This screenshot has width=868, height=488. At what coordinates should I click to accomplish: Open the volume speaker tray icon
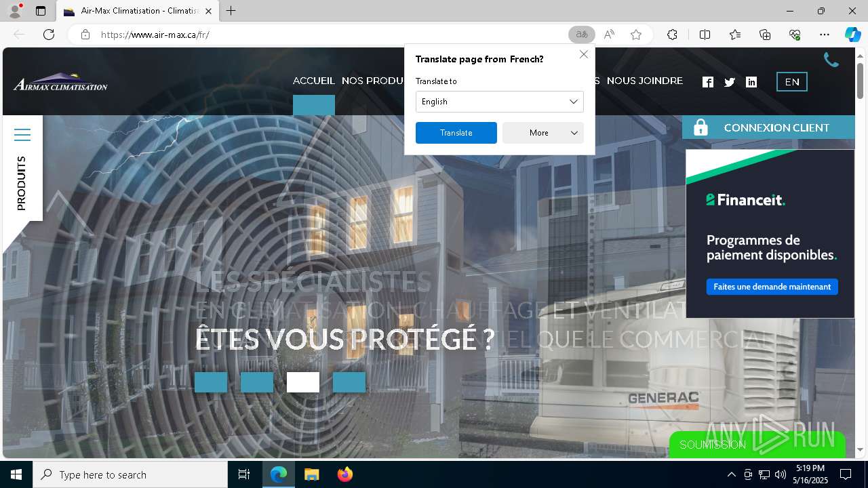(781, 474)
